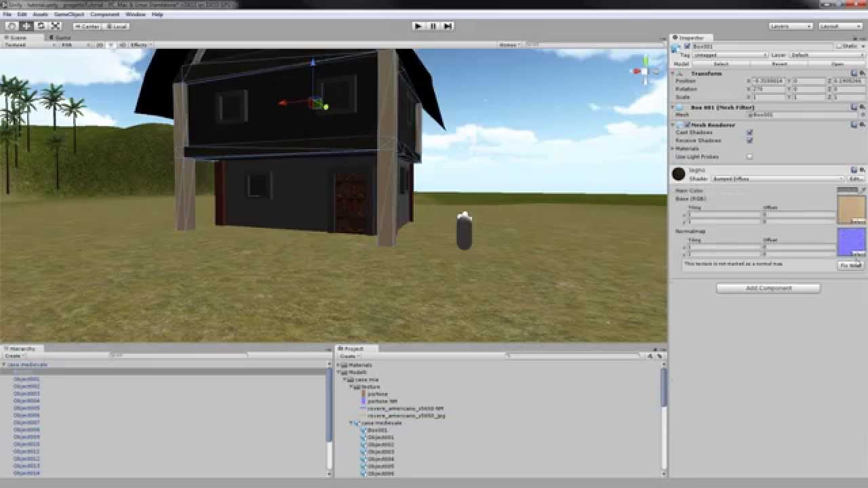Toggle the Static checkbox
Image resolution: width=868 pixels, height=488 pixels.
pos(839,46)
